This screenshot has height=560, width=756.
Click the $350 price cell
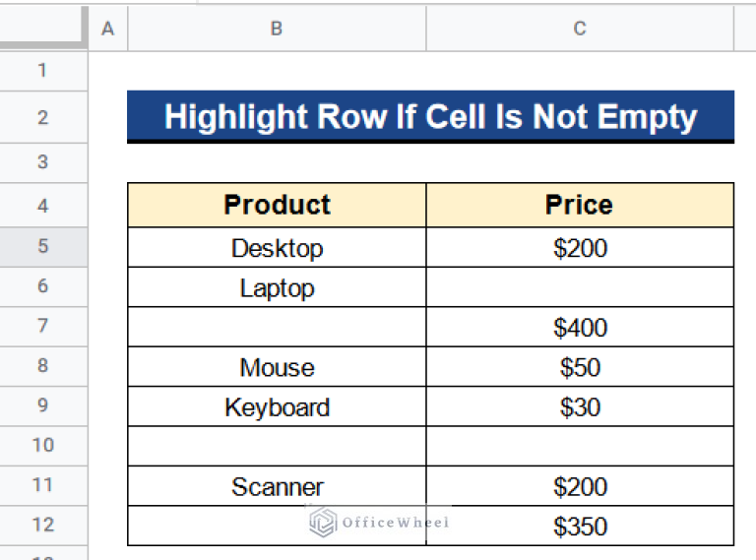[x=580, y=527]
